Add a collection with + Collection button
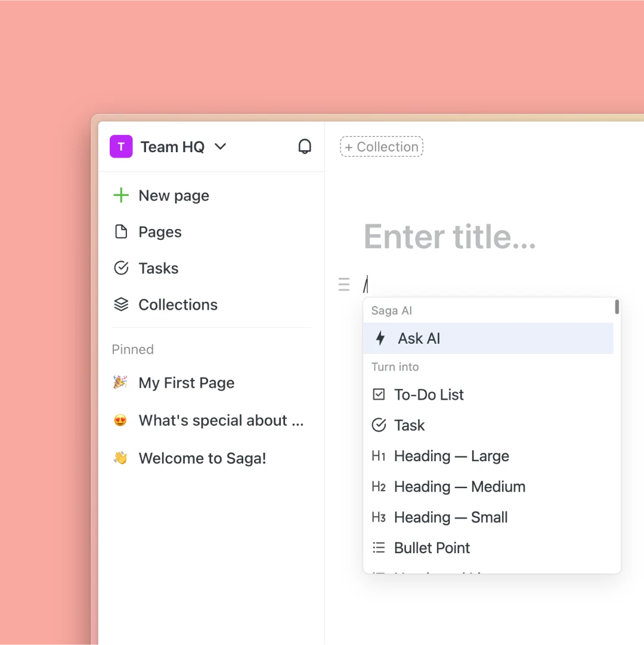Image resolution: width=644 pixels, height=645 pixels. click(382, 146)
